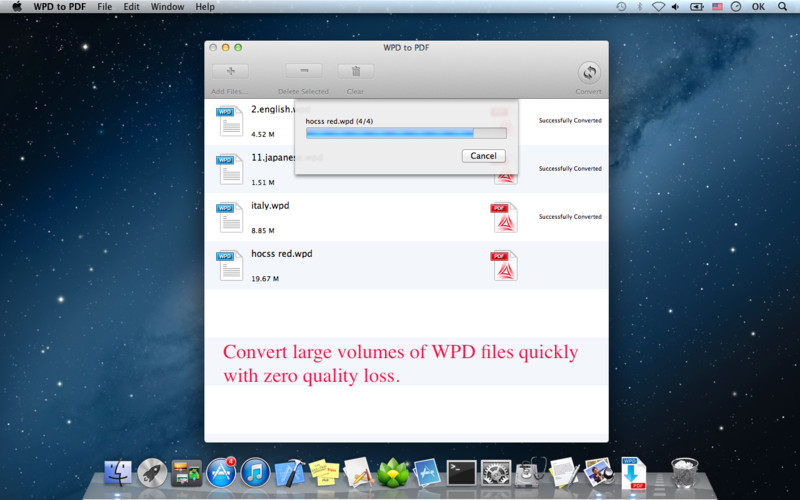The height and width of the screenshot is (500, 800).
Task: Open Disk Utility from the Dock
Action: tap(530, 472)
